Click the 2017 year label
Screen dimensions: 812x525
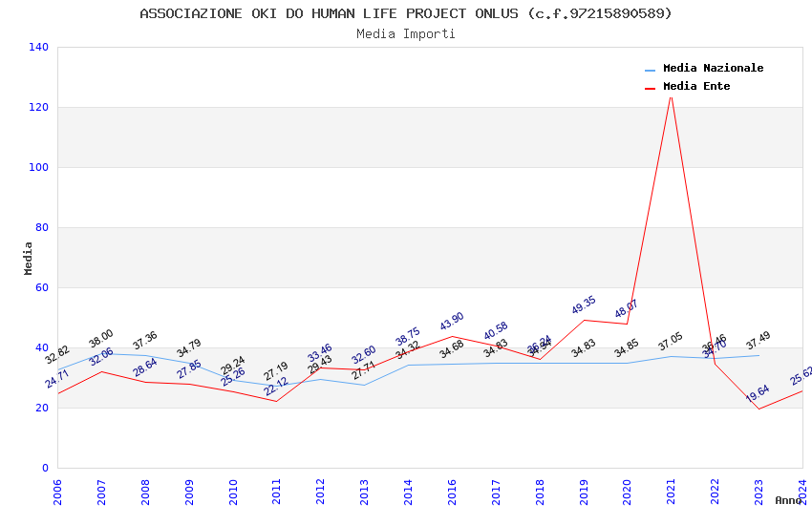[x=496, y=492]
